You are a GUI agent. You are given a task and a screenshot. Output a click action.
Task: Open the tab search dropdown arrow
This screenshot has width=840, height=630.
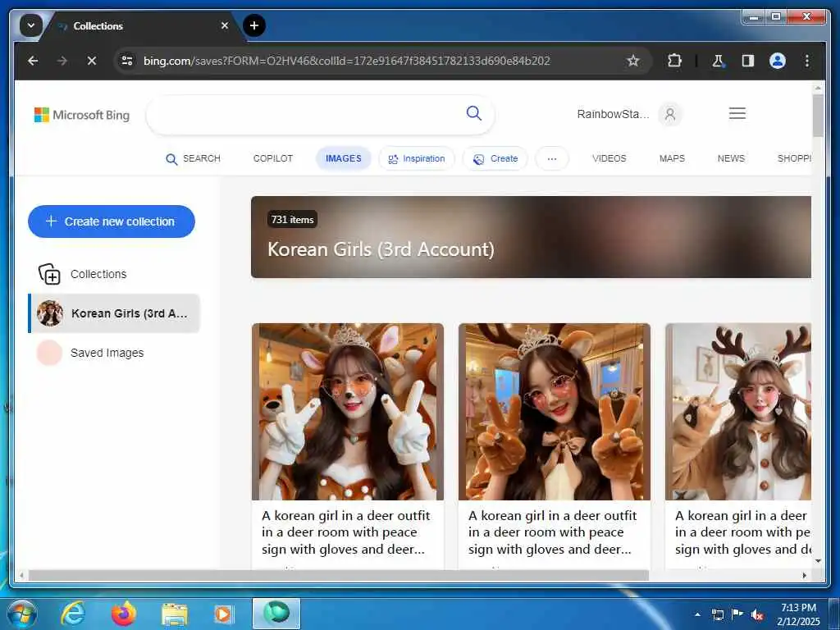(x=31, y=25)
